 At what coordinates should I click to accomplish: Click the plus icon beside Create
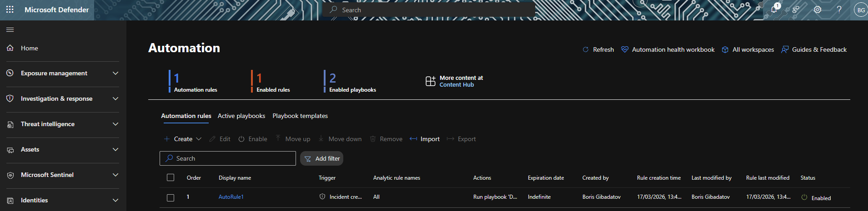pyautogui.click(x=167, y=139)
